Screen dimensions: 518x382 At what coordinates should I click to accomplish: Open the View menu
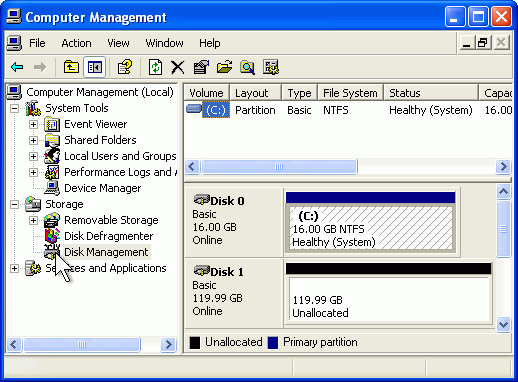(118, 43)
